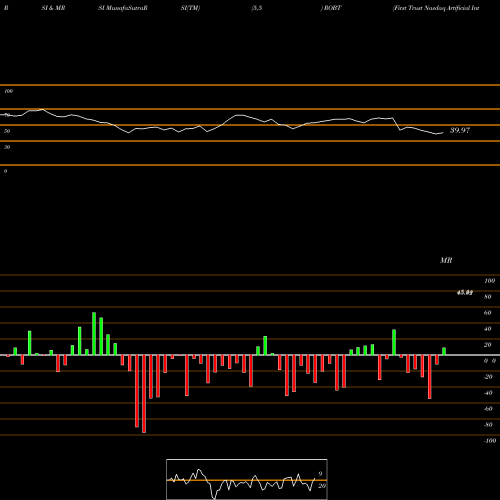This screenshot has width=500, height=500.
Task: Click the -60 label on MR axis
Action: (x=488, y=409)
